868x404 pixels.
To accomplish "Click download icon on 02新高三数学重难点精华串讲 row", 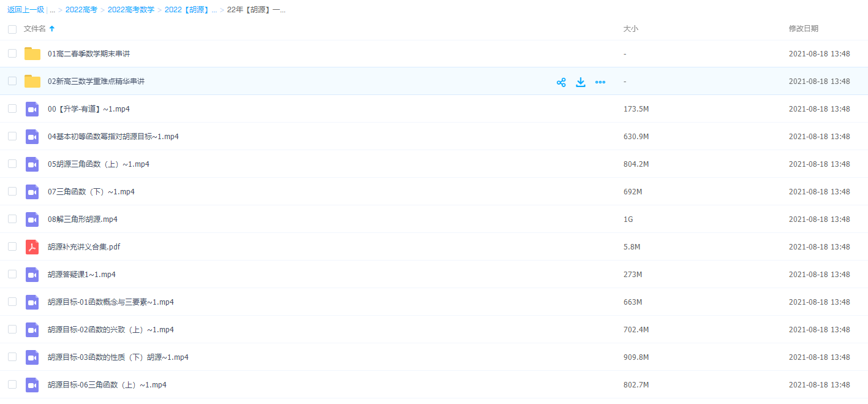I will click(x=581, y=82).
